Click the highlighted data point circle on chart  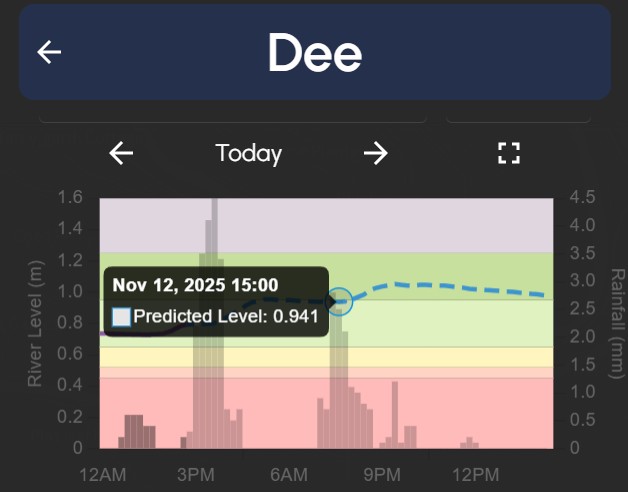coord(339,301)
